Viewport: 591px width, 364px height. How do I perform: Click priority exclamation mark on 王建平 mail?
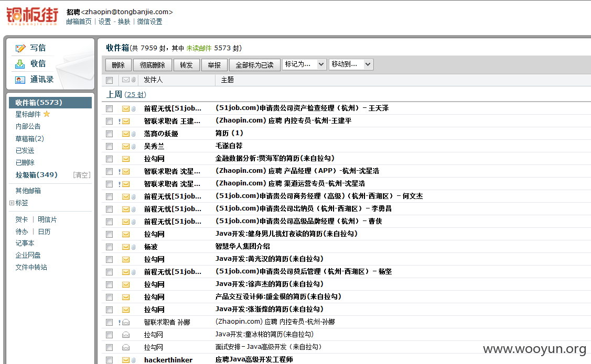120,122
